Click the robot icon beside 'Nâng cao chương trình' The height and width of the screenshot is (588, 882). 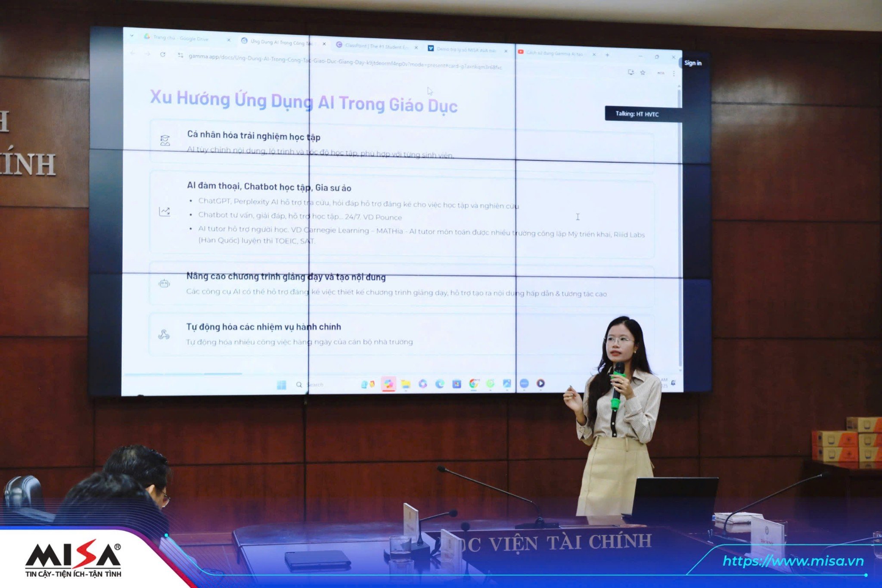pos(164,283)
